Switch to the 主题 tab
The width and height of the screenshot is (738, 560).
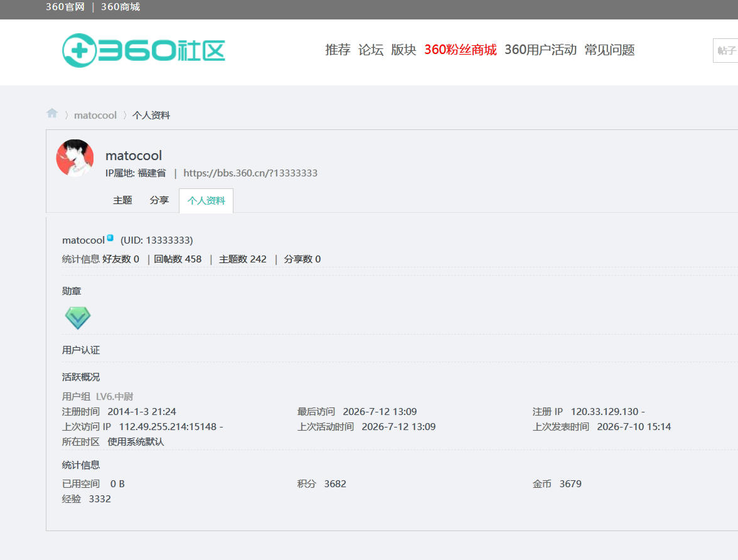coord(122,200)
